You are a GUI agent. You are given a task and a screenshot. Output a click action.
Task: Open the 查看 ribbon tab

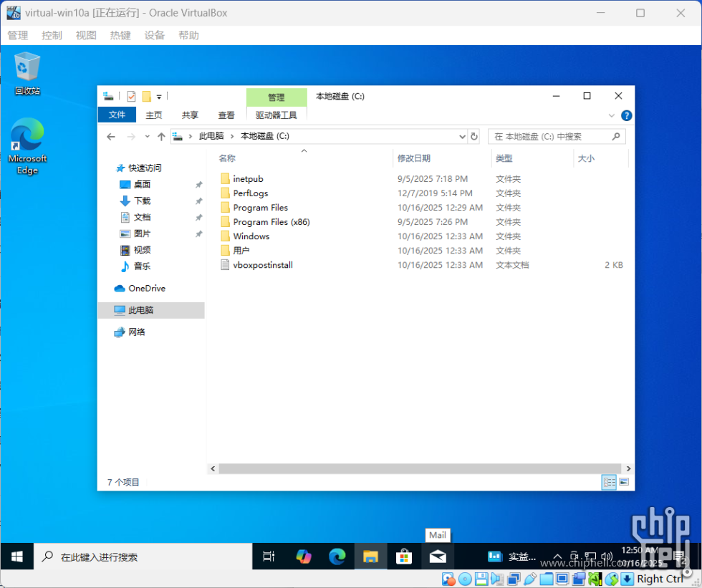[226, 115]
